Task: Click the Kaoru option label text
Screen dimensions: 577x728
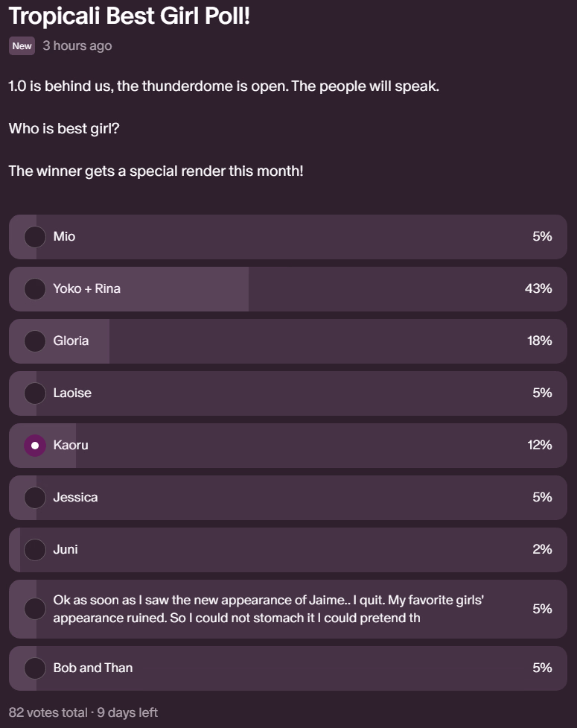Action: (71, 445)
